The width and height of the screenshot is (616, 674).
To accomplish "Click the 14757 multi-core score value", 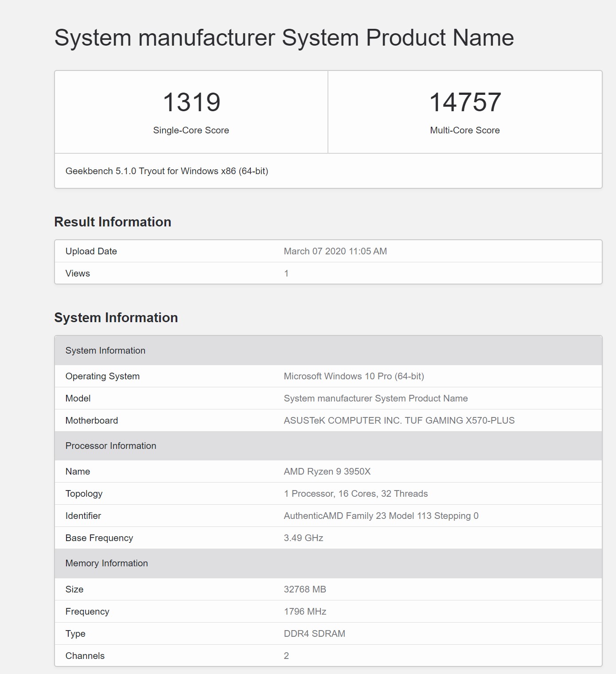I will pos(465,102).
